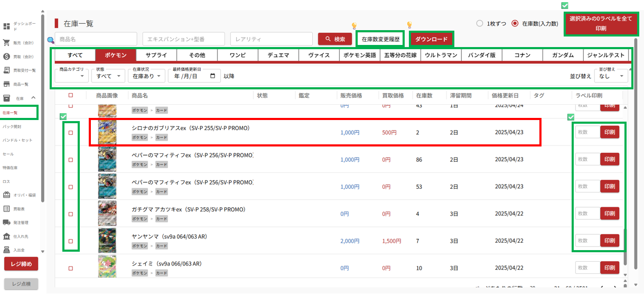644x294 pixels.
Task: Click the gift icon for オリパ・福袋
Action: pos(6,195)
